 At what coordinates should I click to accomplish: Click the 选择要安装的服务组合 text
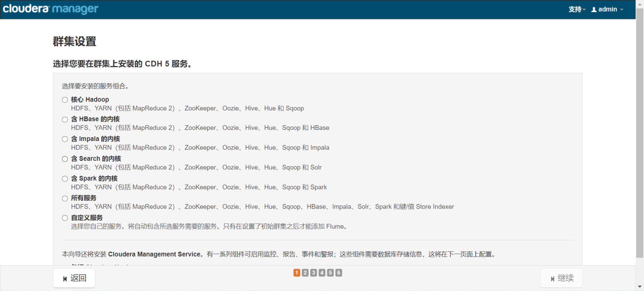pos(95,86)
